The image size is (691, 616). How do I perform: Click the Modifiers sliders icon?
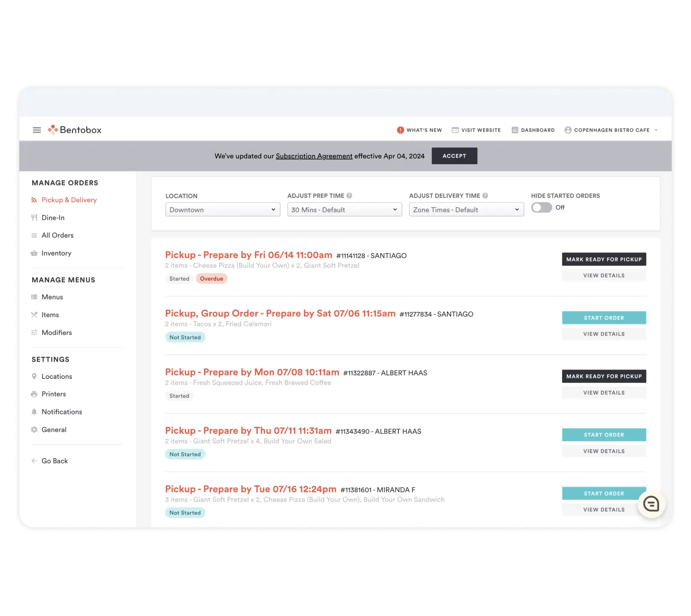tap(34, 332)
